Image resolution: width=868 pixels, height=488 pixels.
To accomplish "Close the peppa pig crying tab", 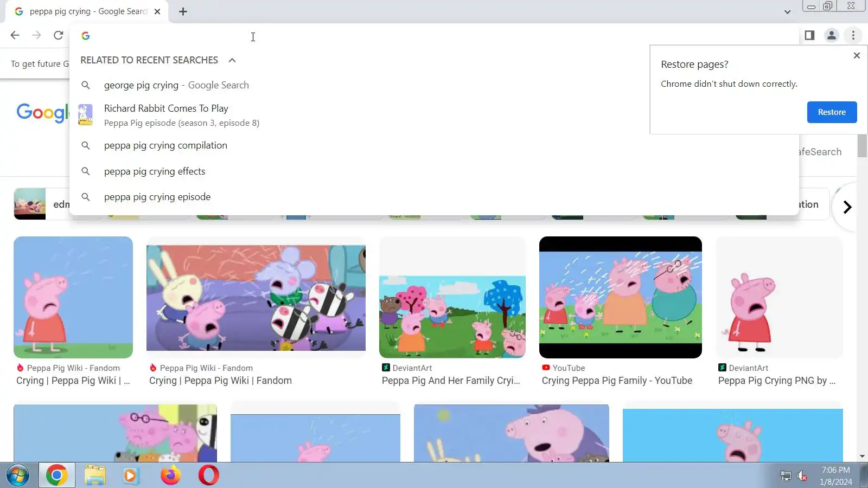I will pos(157,11).
